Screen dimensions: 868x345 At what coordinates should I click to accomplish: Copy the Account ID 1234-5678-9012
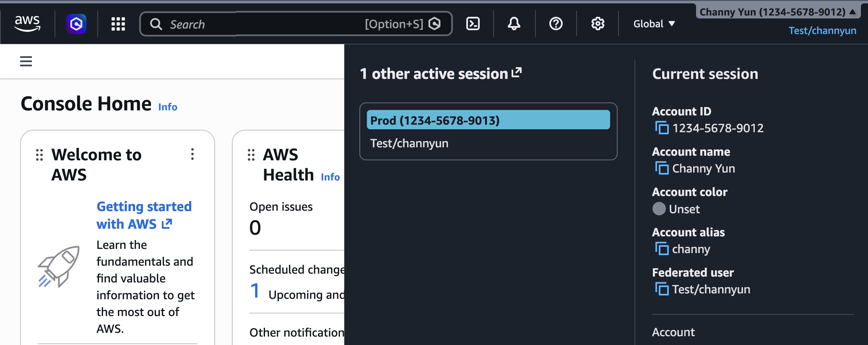(x=662, y=128)
